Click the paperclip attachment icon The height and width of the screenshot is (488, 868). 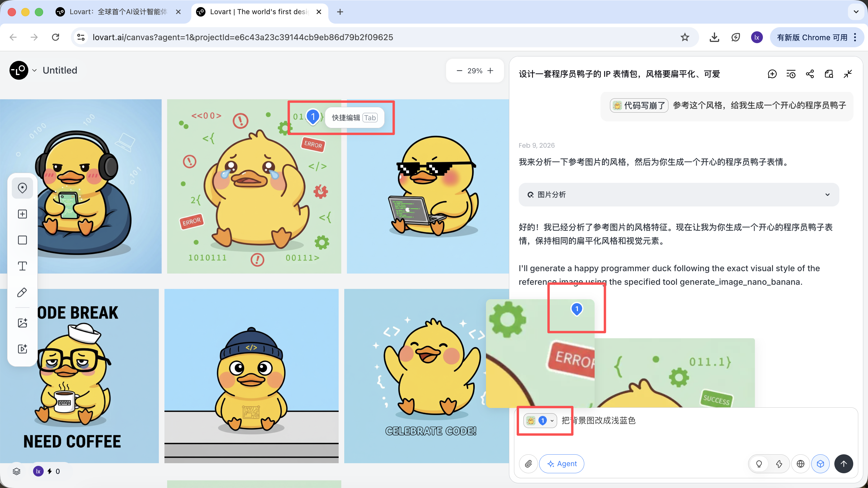click(x=528, y=464)
